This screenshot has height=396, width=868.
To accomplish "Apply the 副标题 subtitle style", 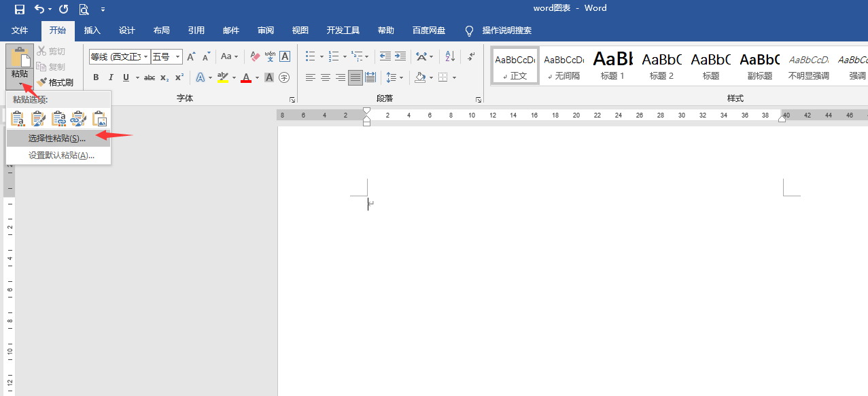I will (760, 65).
